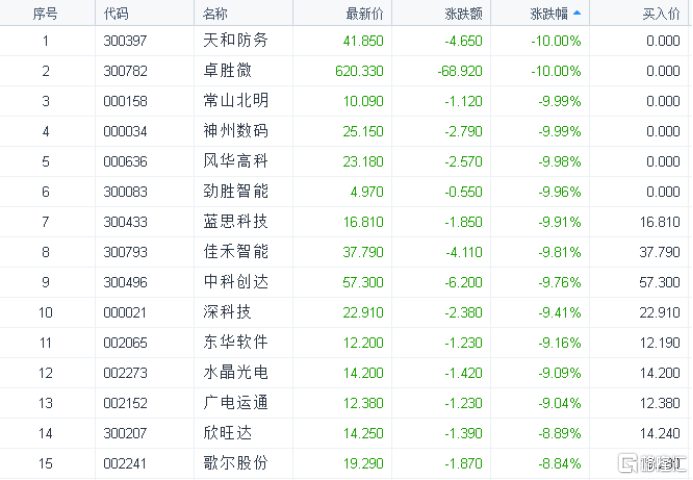Open stock 天和防务
Image resolution: width=693 pixels, height=480 pixels.
(x=236, y=41)
